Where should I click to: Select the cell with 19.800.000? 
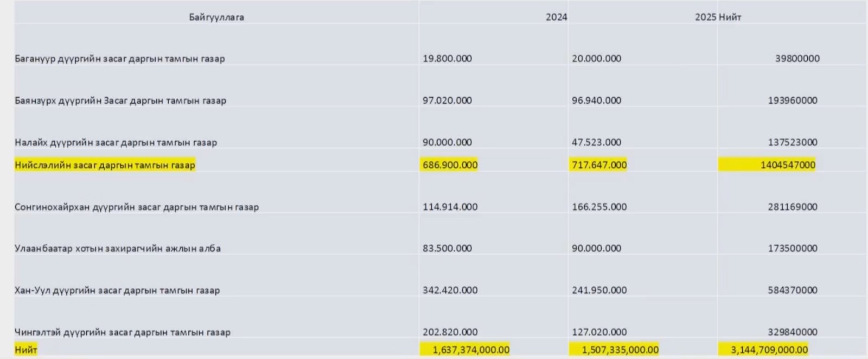pos(447,58)
